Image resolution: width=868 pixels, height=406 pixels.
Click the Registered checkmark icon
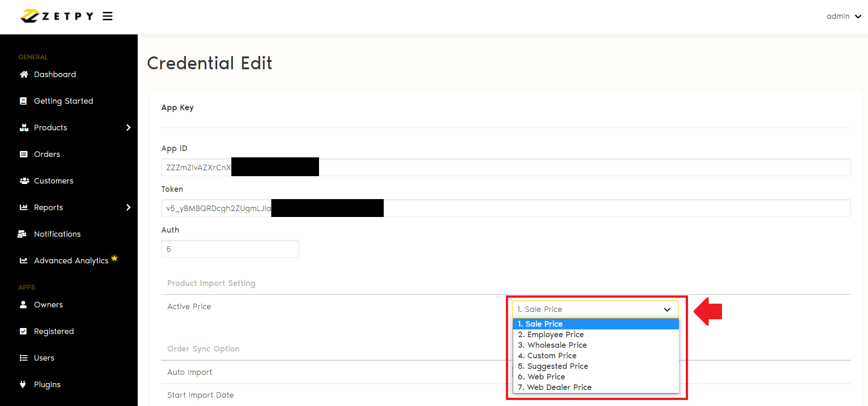(23, 331)
